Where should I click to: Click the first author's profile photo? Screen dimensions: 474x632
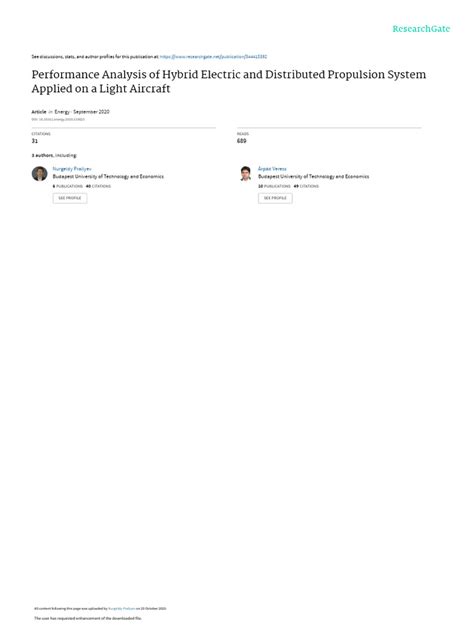pyautogui.click(x=40, y=174)
